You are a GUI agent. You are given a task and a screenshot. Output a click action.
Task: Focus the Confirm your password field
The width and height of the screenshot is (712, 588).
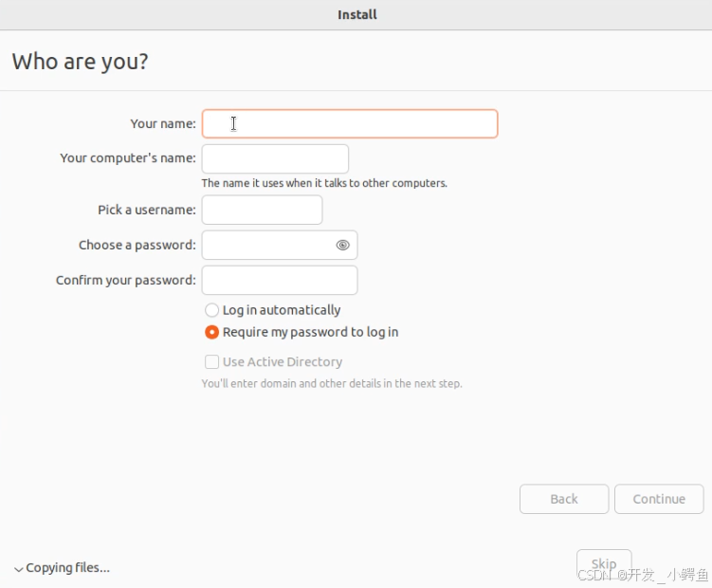280,280
